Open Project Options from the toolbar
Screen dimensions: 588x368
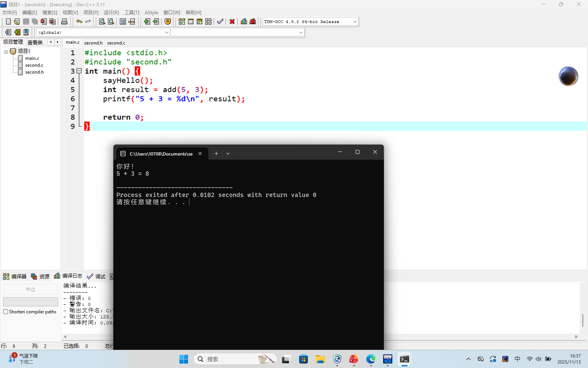pos(168,22)
